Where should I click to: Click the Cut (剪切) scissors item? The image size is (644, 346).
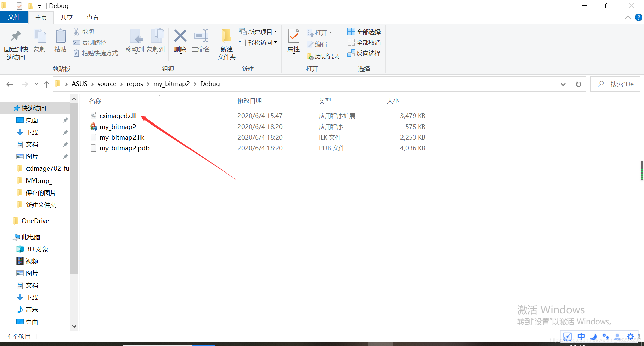tap(84, 32)
